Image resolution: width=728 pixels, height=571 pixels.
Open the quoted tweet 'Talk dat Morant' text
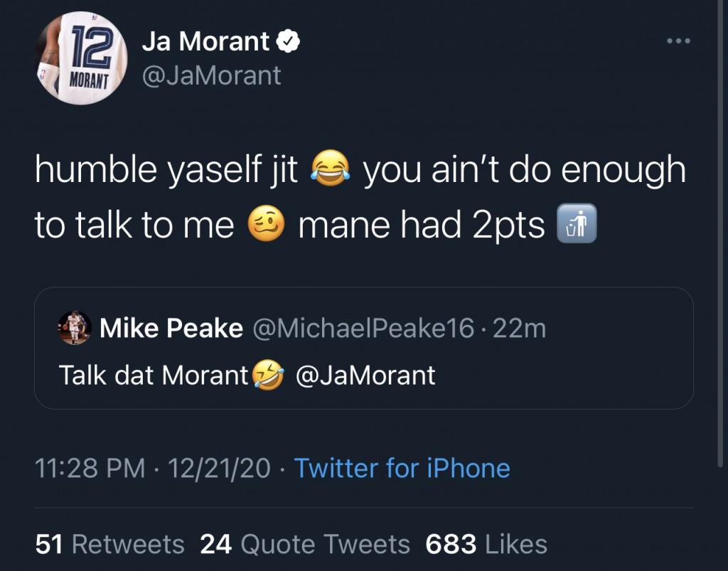154,375
